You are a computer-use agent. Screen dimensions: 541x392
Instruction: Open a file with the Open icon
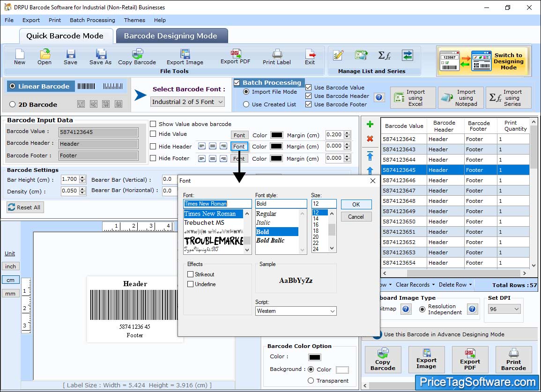tap(44, 57)
